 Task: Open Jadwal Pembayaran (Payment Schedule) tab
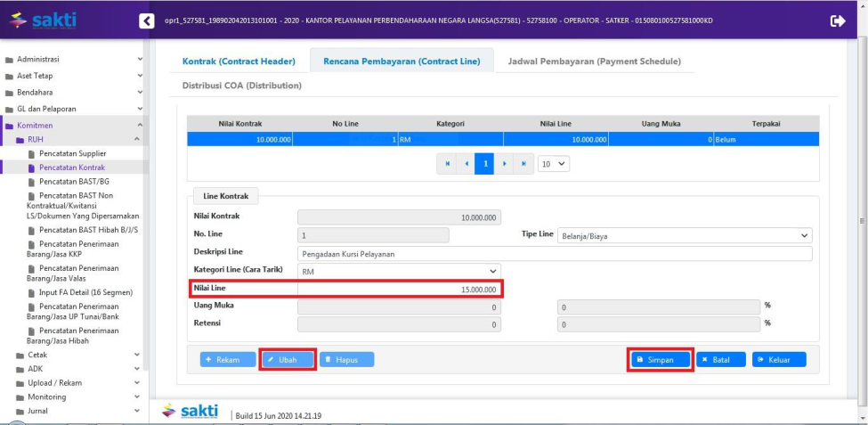(x=594, y=61)
